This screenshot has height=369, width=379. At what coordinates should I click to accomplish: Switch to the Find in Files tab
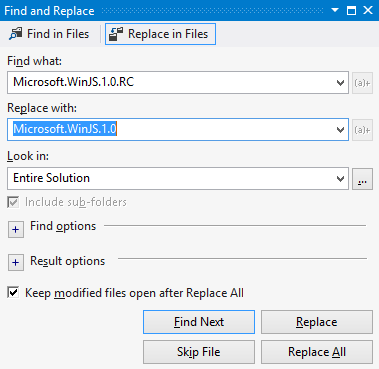pyautogui.click(x=49, y=34)
